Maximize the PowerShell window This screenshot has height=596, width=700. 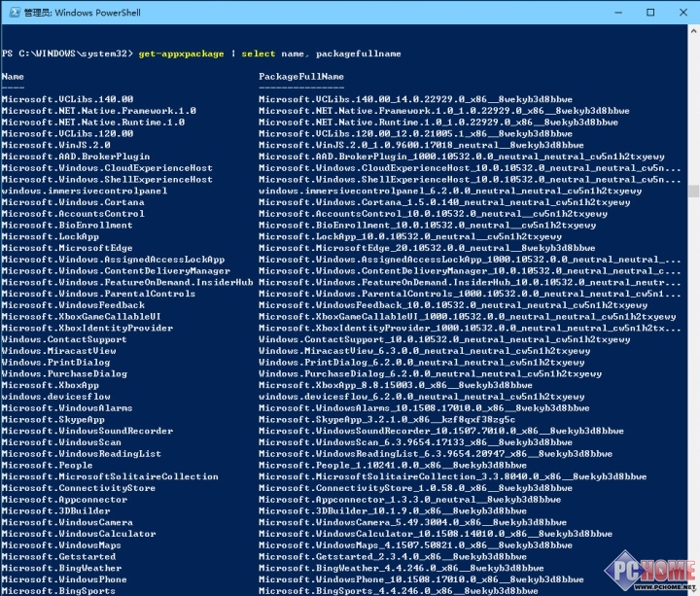650,13
